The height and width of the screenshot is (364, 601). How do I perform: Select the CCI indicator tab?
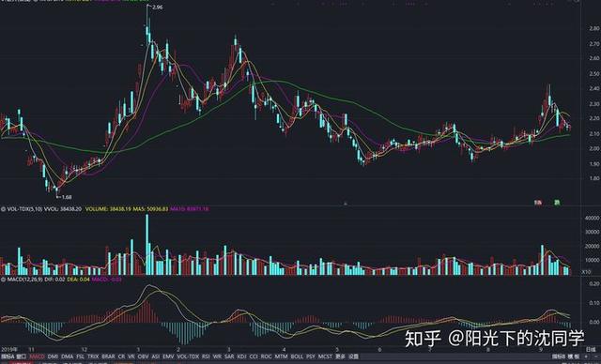pyautogui.click(x=254, y=356)
